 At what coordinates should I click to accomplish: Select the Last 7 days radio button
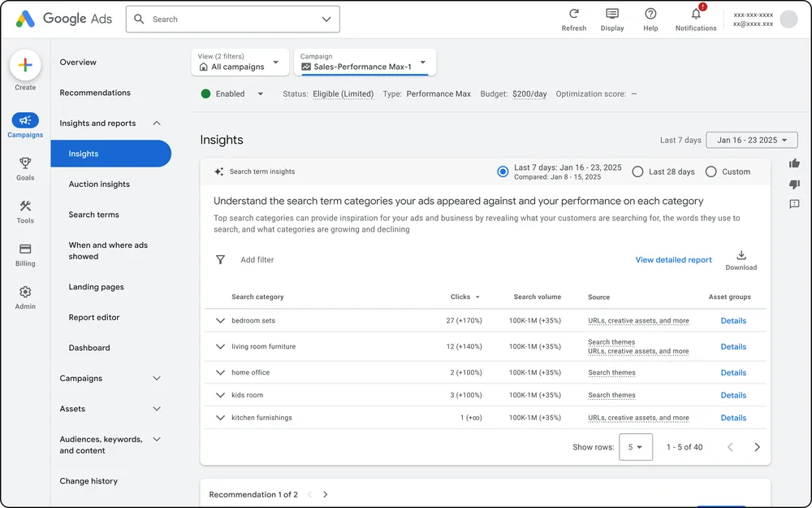click(x=503, y=172)
